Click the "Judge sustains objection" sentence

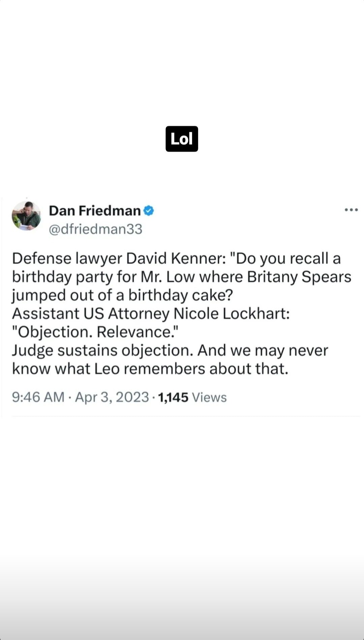(x=102, y=351)
